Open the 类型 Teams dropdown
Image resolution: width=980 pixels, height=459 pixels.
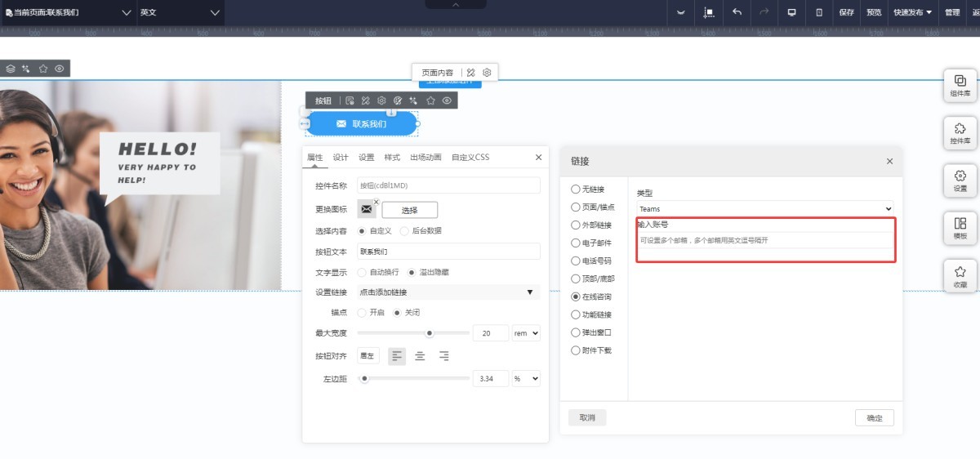pyautogui.click(x=764, y=209)
